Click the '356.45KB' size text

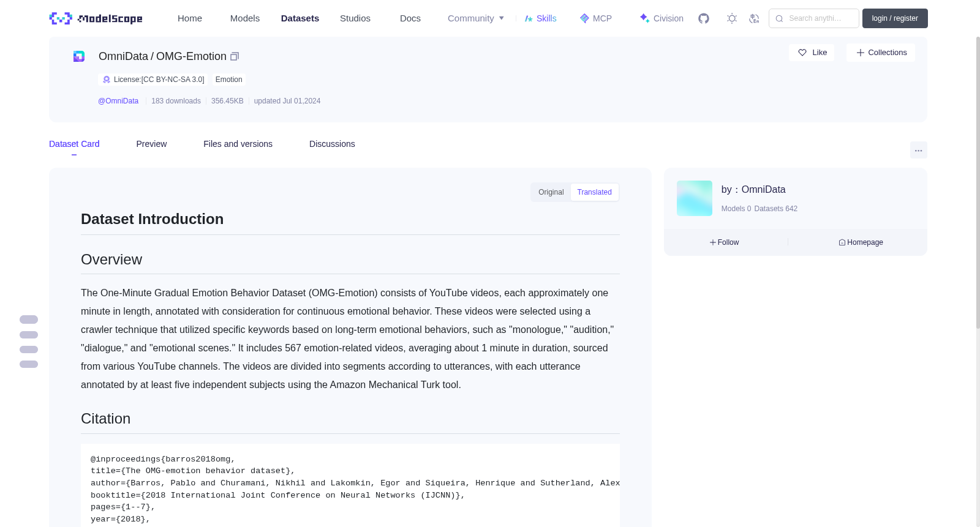[x=227, y=101]
